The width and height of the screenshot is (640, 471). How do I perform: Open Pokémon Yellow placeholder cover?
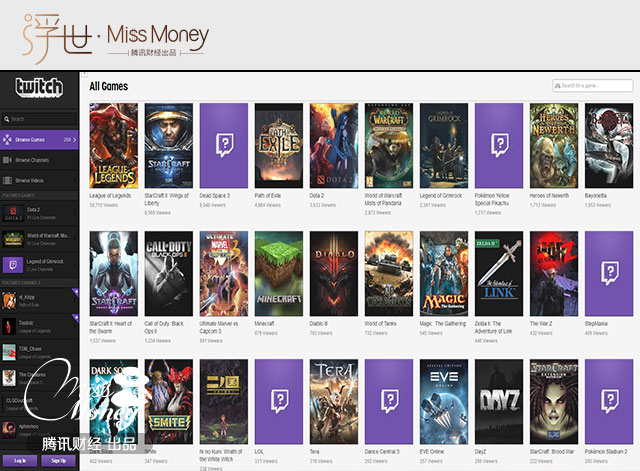click(x=499, y=146)
